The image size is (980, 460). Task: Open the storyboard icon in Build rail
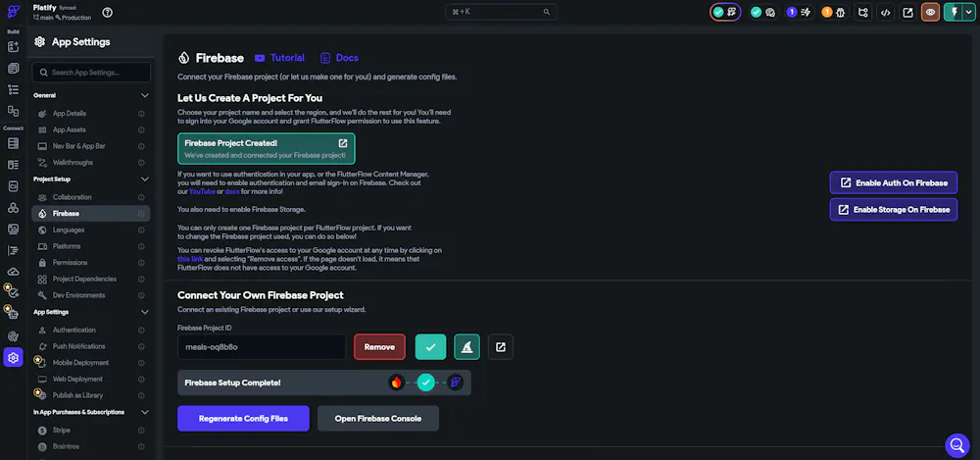(x=13, y=111)
